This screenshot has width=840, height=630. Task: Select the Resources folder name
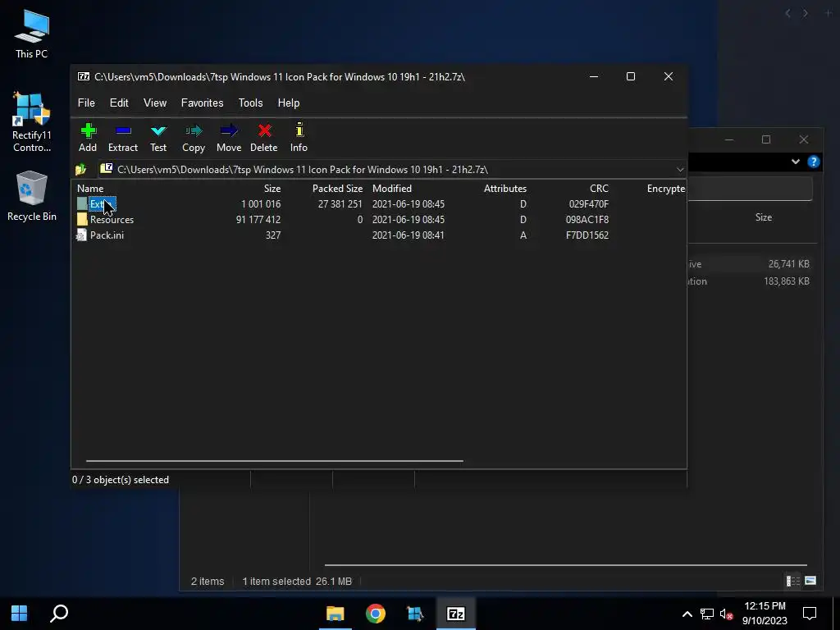pos(112,220)
